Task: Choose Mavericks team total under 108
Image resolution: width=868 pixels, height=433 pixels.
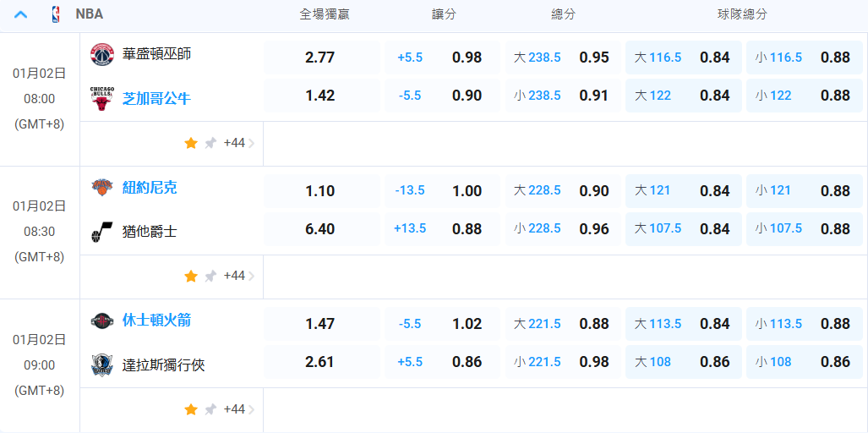Action: coord(805,362)
